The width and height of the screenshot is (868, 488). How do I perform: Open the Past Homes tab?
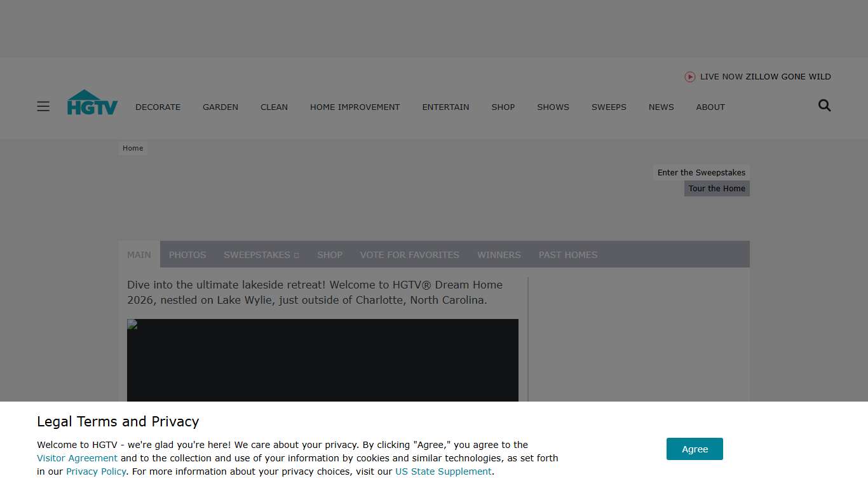point(567,255)
